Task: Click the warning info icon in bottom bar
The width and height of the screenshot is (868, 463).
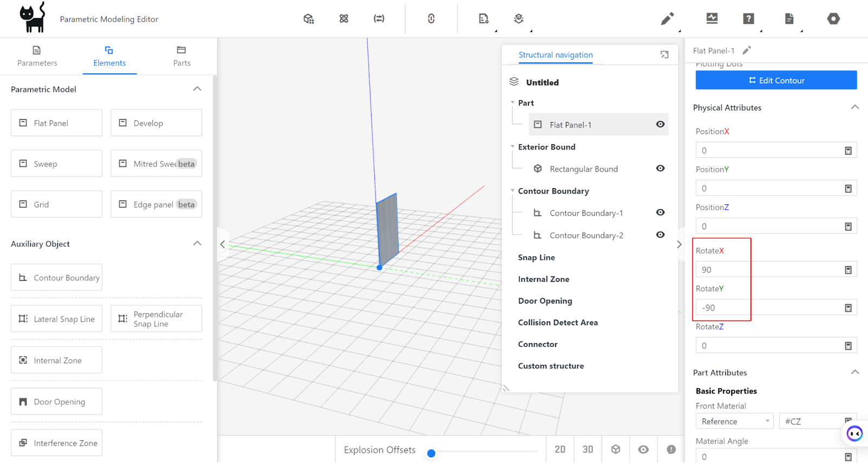Action: pos(671,449)
